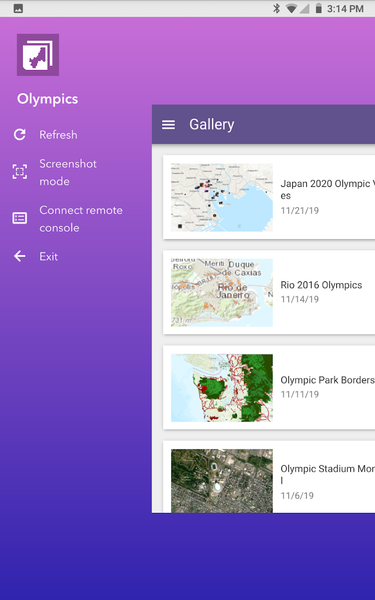
Task: Click the Olympic Stadium title text
Action: 328,474
